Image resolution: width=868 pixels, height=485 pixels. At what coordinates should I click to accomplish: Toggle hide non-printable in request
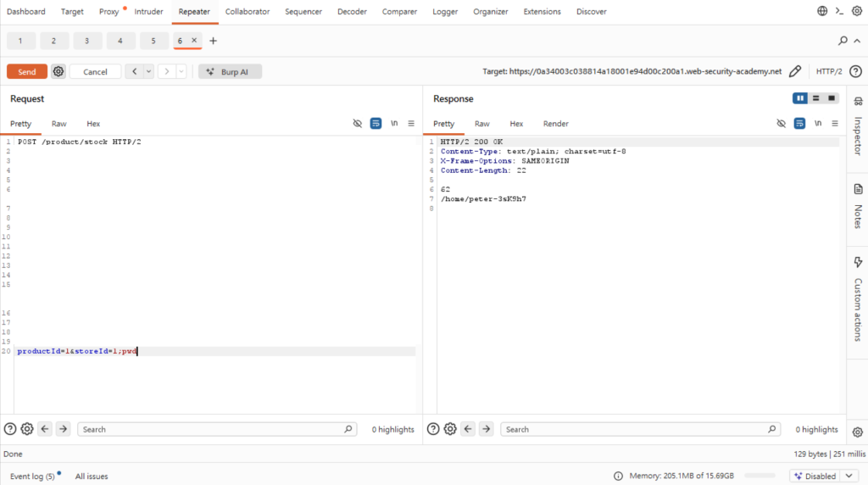357,123
